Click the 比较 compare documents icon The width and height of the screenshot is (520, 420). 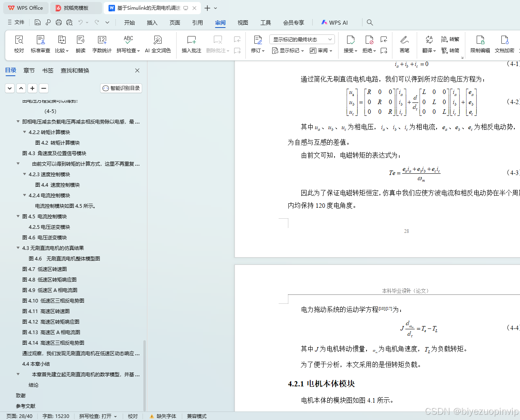coord(62,44)
